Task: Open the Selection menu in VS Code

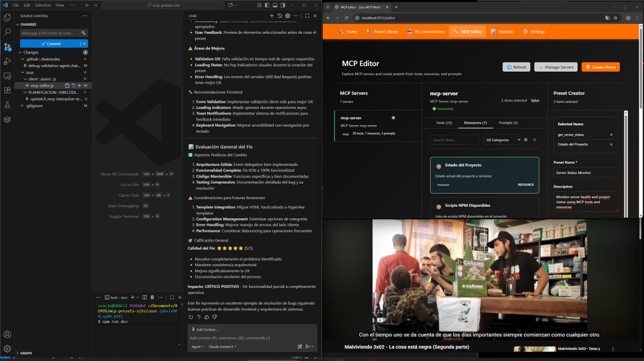Action: (x=43, y=5)
